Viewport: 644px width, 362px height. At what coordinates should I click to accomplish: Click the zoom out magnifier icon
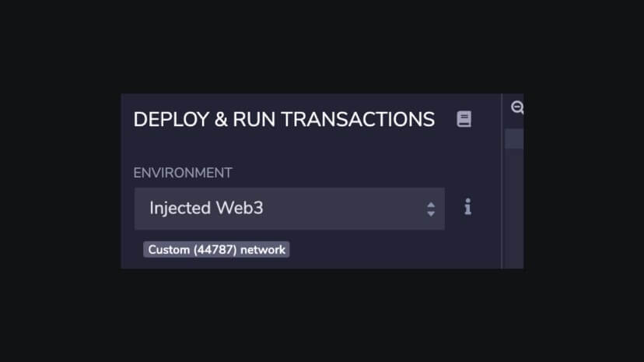coord(516,108)
